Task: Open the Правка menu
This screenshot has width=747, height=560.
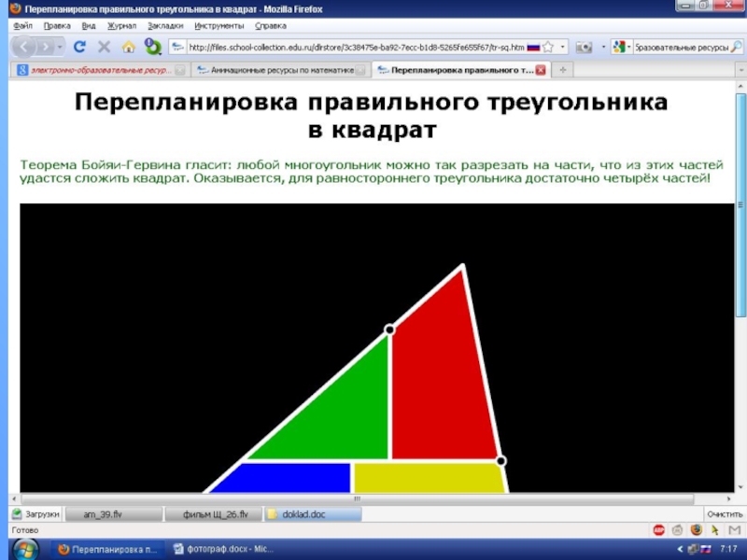Action: click(57, 26)
